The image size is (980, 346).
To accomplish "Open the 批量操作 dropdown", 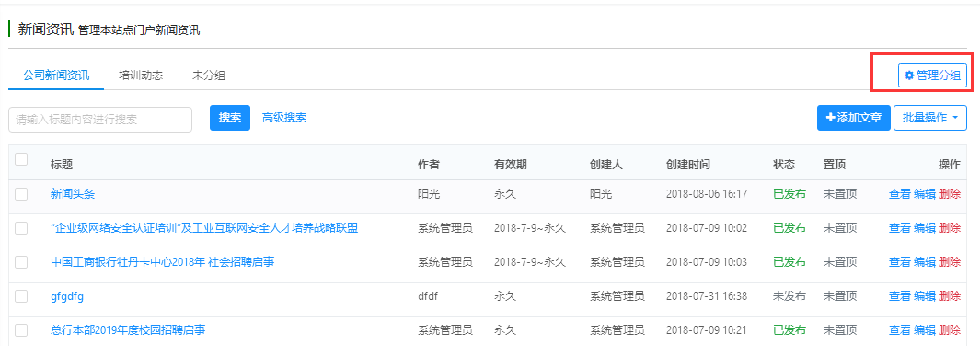I will (x=930, y=118).
